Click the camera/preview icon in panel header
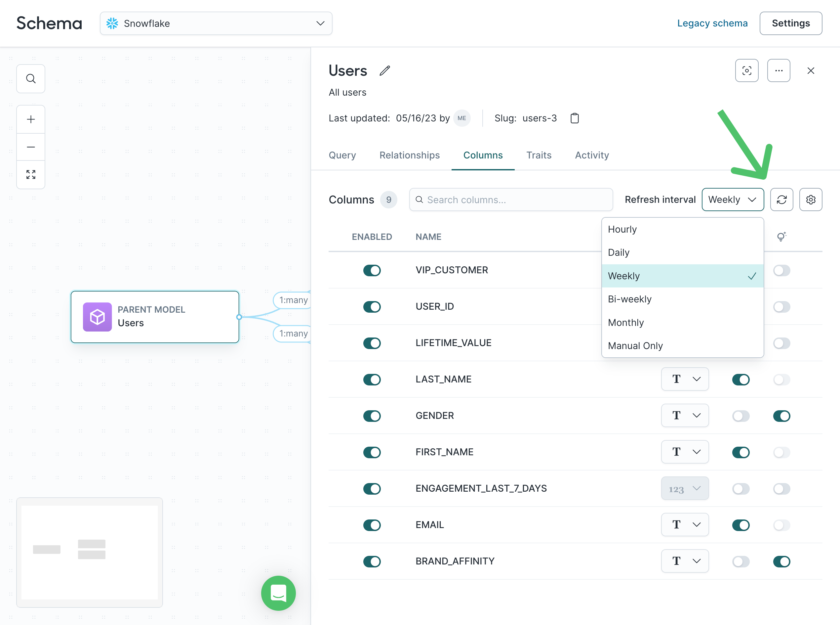The image size is (840, 625). coord(747,70)
